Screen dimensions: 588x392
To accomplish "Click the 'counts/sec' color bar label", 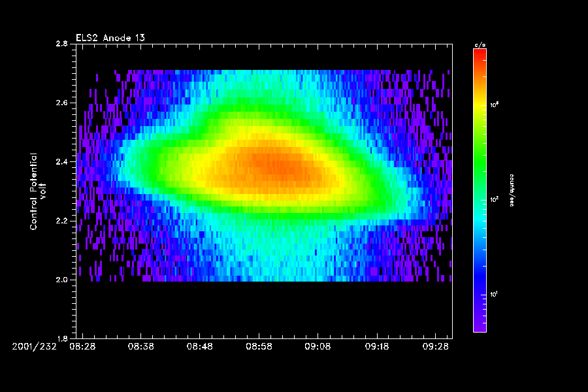I will click(512, 190).
